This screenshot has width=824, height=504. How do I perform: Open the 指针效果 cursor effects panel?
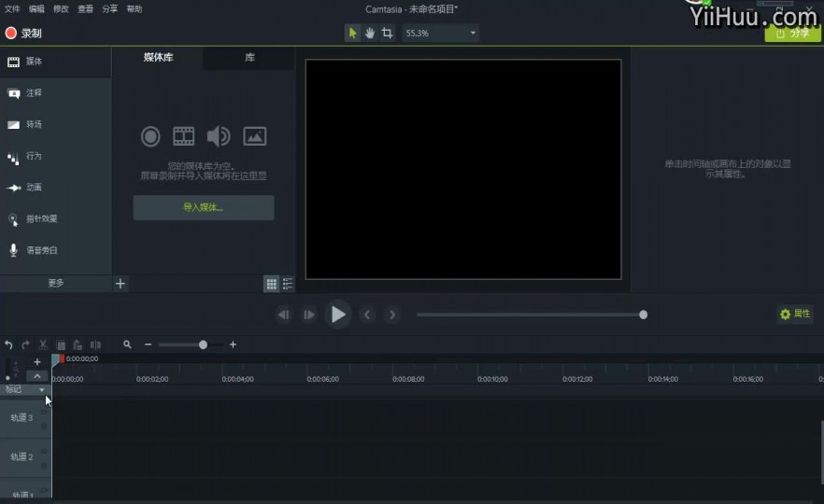[x=55, y=219]
